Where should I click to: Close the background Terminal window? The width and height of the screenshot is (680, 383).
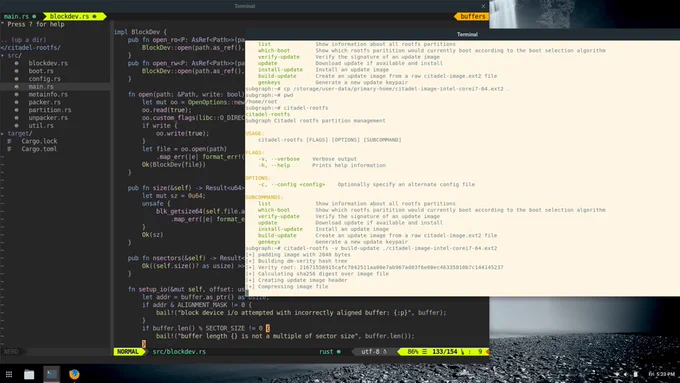483,6
